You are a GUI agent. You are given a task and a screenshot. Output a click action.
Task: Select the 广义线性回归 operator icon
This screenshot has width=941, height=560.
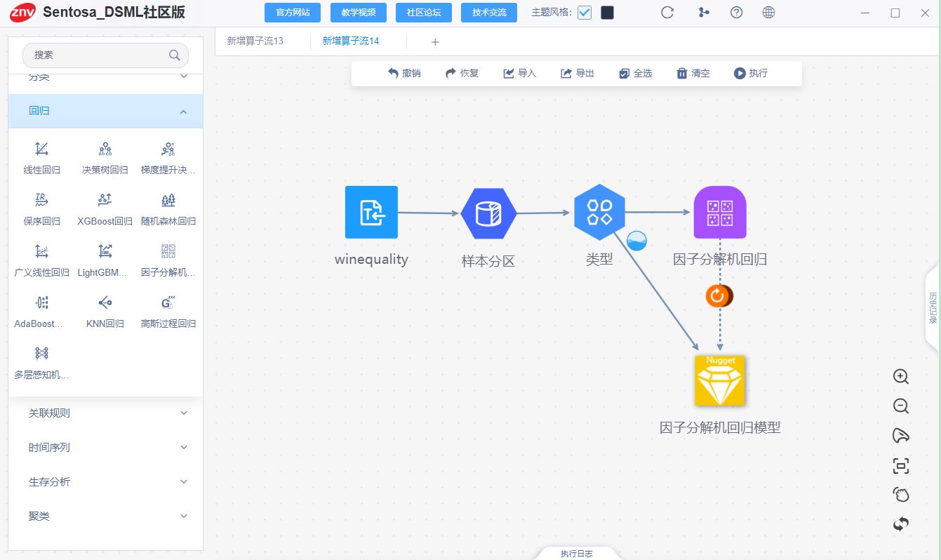(x=42, y=251)
